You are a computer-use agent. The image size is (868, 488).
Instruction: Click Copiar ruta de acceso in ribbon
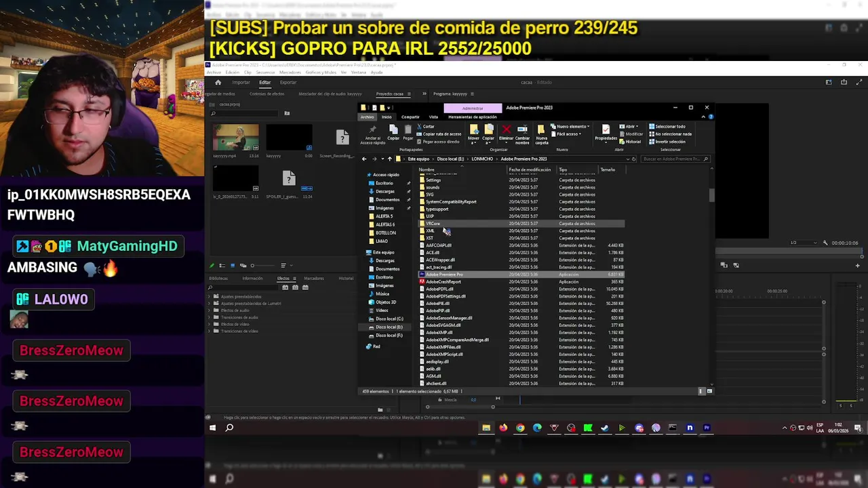(439, 134)
